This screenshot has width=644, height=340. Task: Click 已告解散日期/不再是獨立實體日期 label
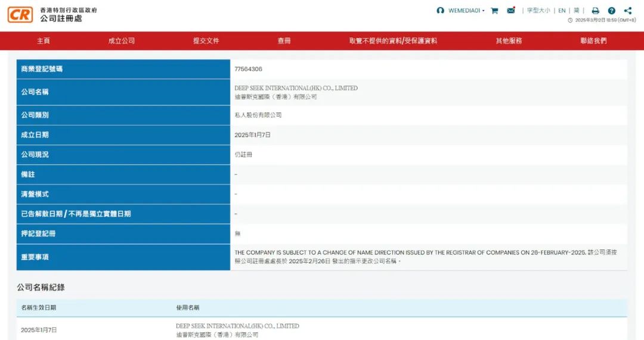coord(76,214)
